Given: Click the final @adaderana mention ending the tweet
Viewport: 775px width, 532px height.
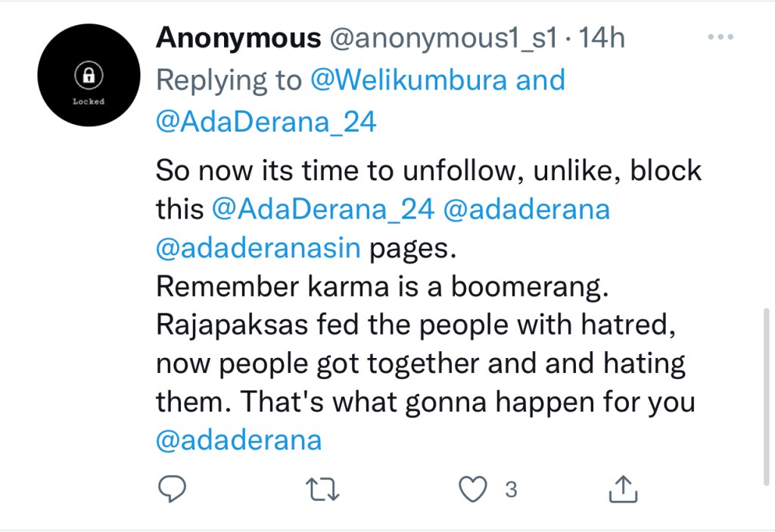Looking at the screenshot, I should (x=239, y=440).
